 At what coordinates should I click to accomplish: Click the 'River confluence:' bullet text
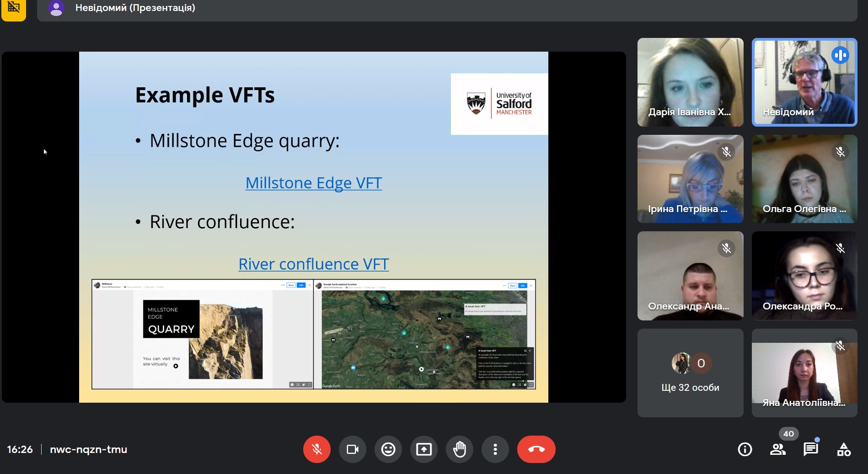tap(222, 222)
